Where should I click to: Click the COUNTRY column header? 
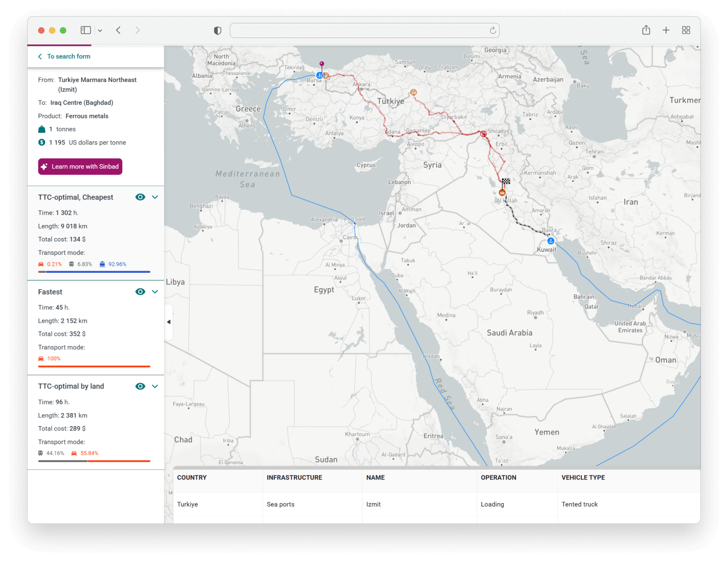(192, 478)
